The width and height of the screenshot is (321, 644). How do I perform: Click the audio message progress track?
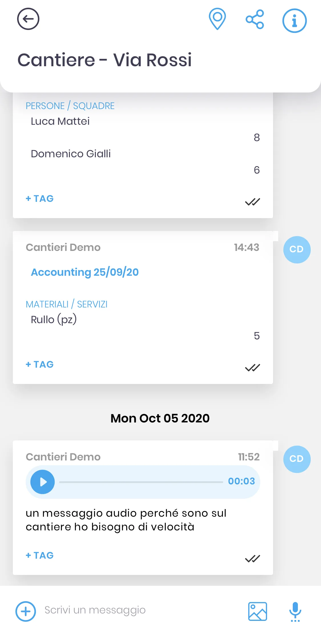click(141, 482)
